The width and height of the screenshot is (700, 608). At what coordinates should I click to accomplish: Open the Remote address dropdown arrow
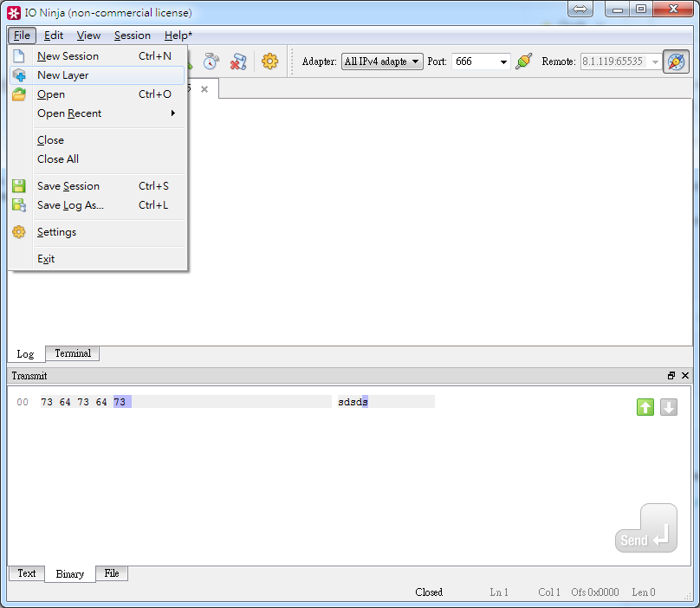655,61
